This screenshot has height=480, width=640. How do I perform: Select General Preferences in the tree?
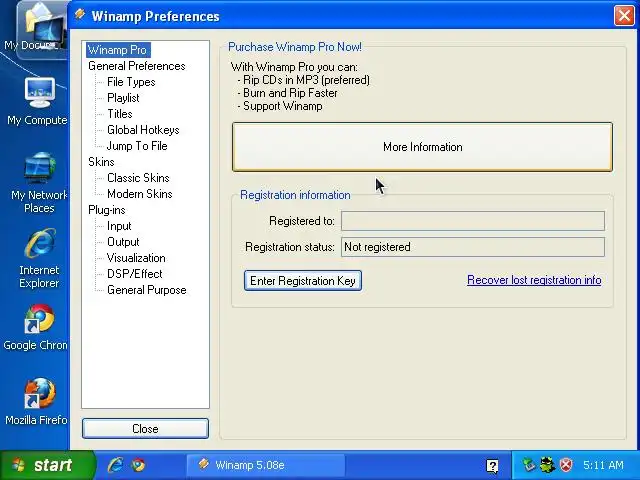click(x=137, y=66)
